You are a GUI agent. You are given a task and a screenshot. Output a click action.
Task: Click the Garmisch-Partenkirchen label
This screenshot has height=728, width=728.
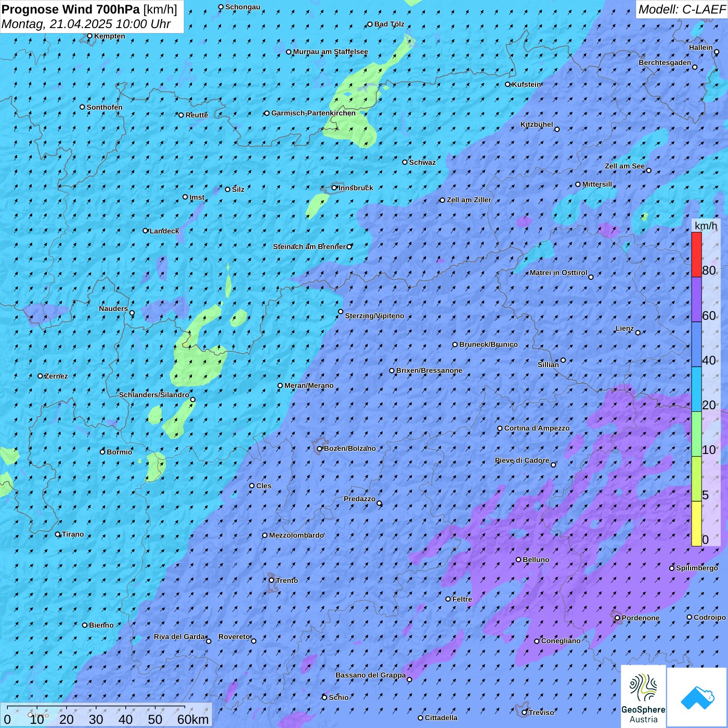pyautogui.click(x=314, y=113)
